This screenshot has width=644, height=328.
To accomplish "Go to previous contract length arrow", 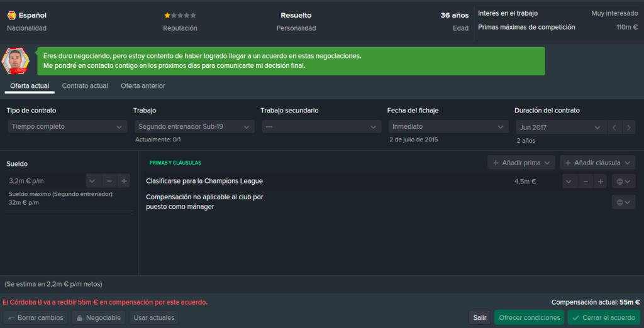I will [614, 128].
